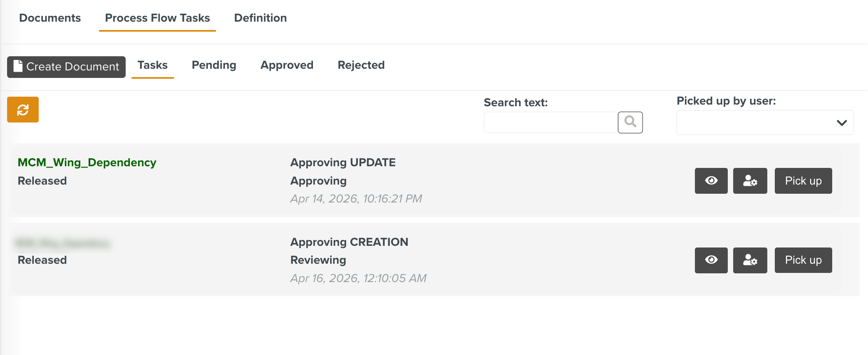The width and height of the screenshot is (868, 355).
Task: Open the Definition tab
Action: pyautogui.click(x=260, y=17)
